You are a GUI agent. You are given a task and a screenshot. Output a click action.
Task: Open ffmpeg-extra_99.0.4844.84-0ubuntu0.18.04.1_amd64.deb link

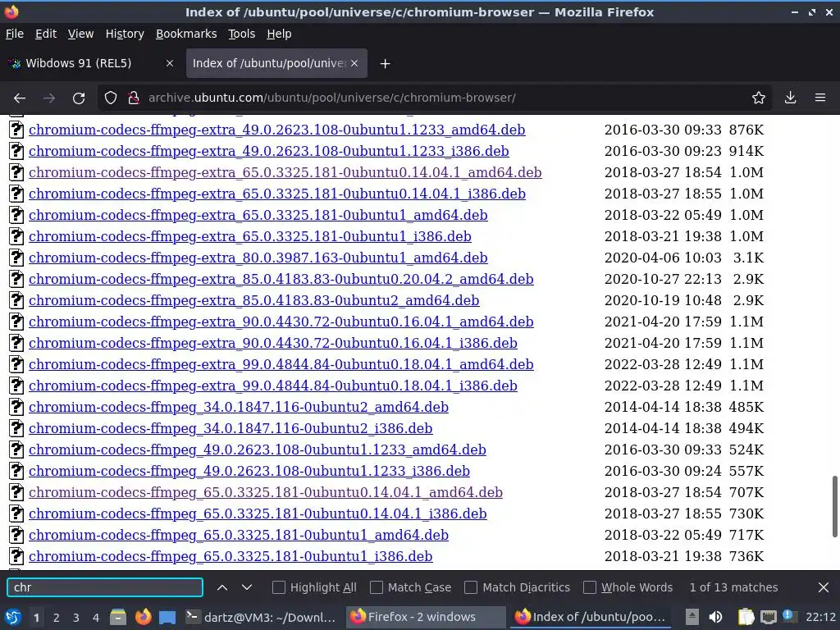[281, 364]
